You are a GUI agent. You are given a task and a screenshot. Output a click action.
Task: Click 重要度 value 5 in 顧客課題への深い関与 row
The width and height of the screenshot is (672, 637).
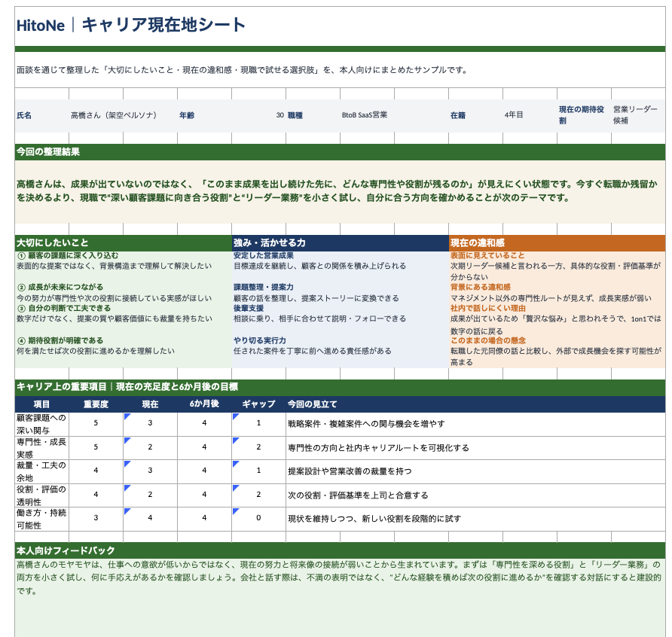pyautogui.click(x=96, y=423)
